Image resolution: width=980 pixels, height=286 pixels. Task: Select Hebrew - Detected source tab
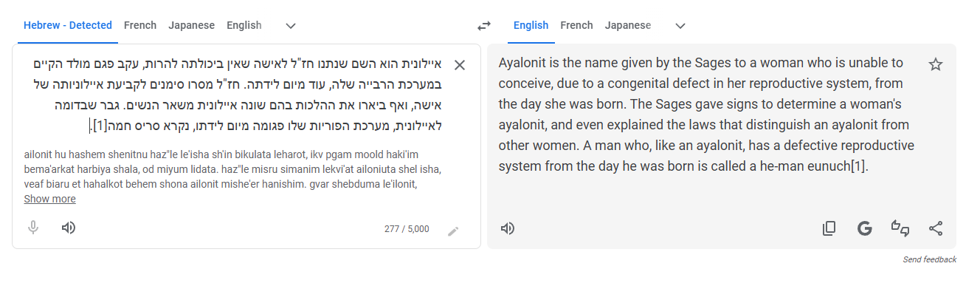68,25
